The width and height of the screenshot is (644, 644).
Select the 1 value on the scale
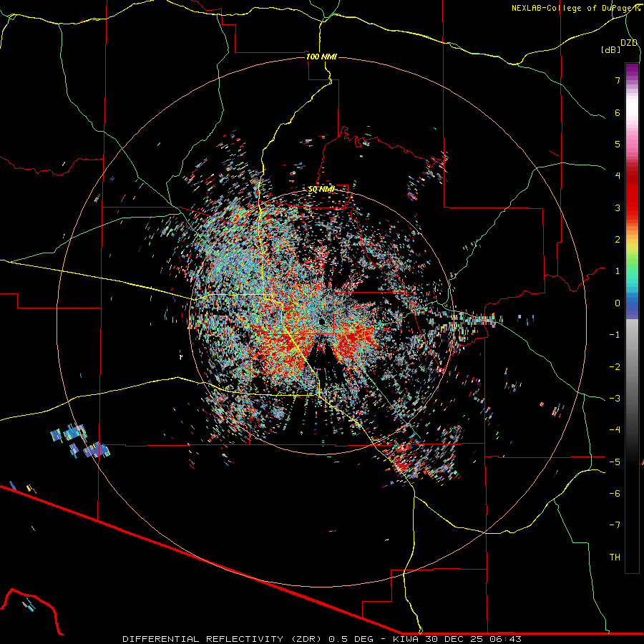pyautogui.click(x=618, y=271)
